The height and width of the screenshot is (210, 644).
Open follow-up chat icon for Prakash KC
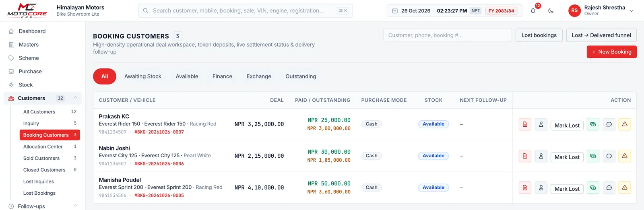click(x=609, y=124)
